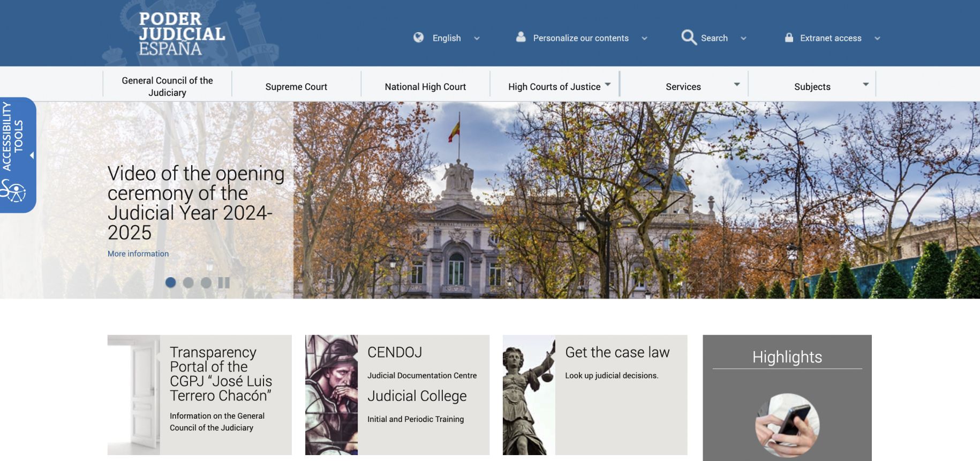Select the first carousel slide dot
This screenshot has width=980, height=461.
coord(171,282)
